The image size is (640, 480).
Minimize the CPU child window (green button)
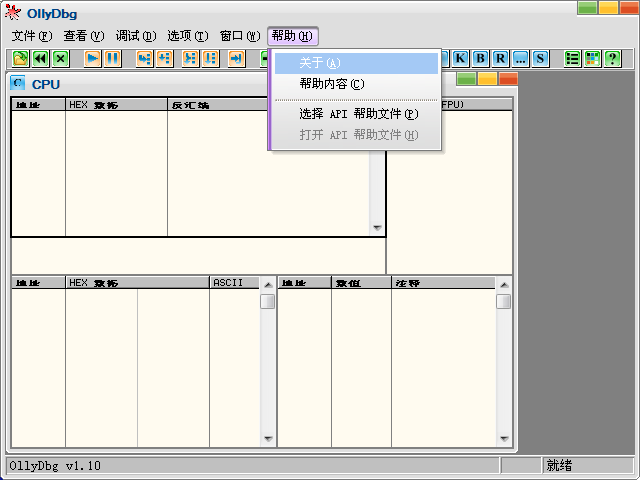[x=467, y=78]
